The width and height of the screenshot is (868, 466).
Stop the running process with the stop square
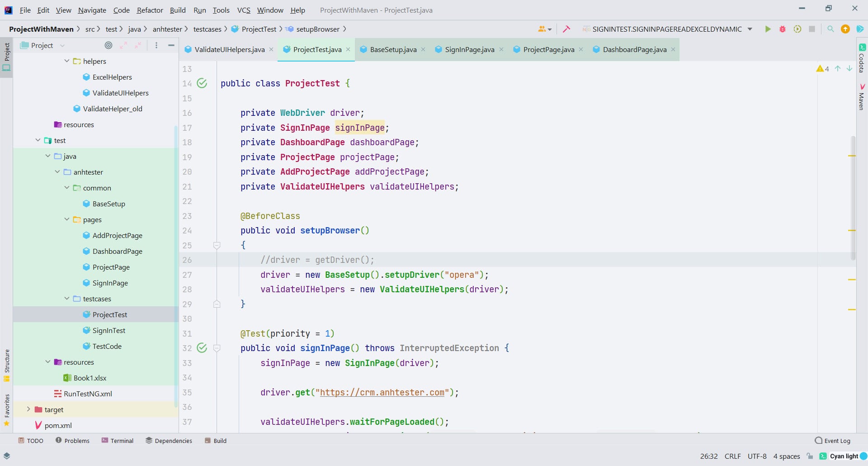tap(812, 29)
